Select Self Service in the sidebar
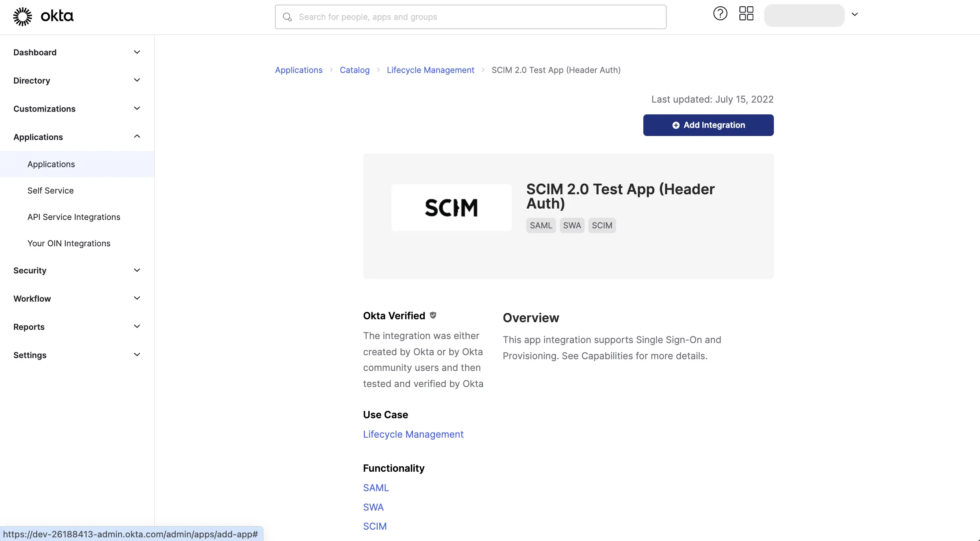Screen dimensions: 980x541 pos(50,190)
